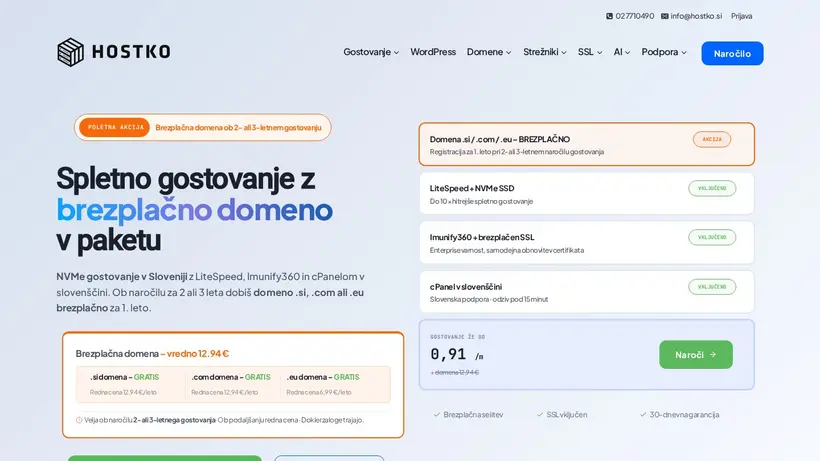Click Enterprise varnost samodejna obnovitev certifikata text
The height and width of the screenshot is (461, 820).
pos(507,250)
